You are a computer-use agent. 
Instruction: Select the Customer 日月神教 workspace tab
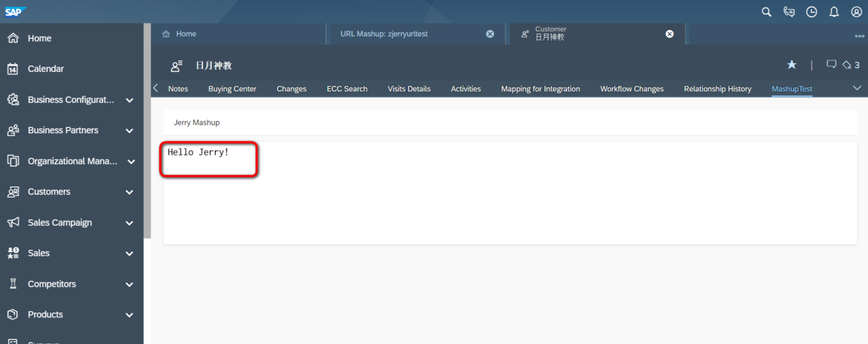(x=596, y=34)
